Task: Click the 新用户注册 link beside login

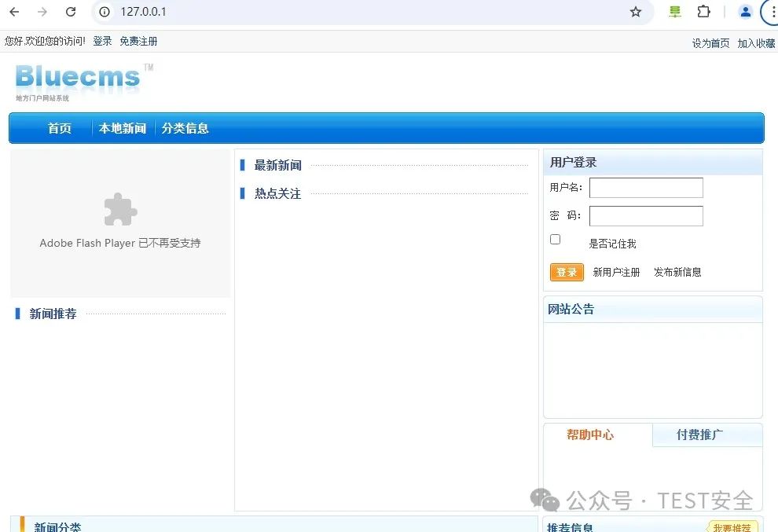Action: pyautogui.click(x=616, y=272)
